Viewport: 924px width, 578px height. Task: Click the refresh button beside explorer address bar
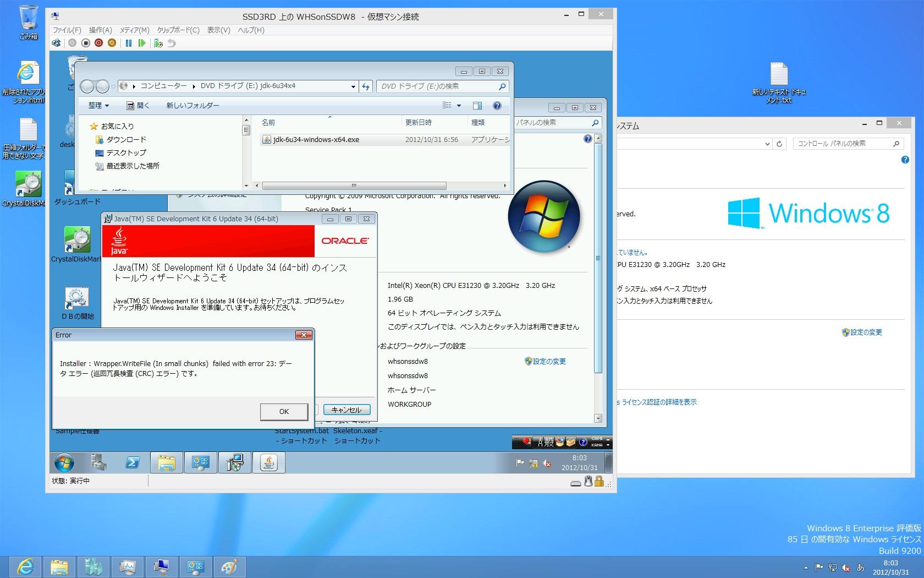pyautogui.click(x=366, y=86)
